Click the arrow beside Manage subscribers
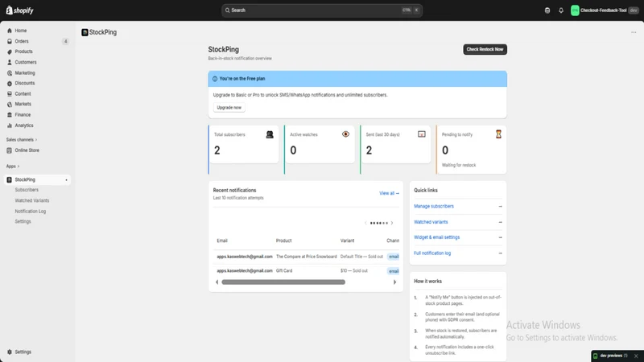Screen dimensions: 644x362 [x=500, y=207]
